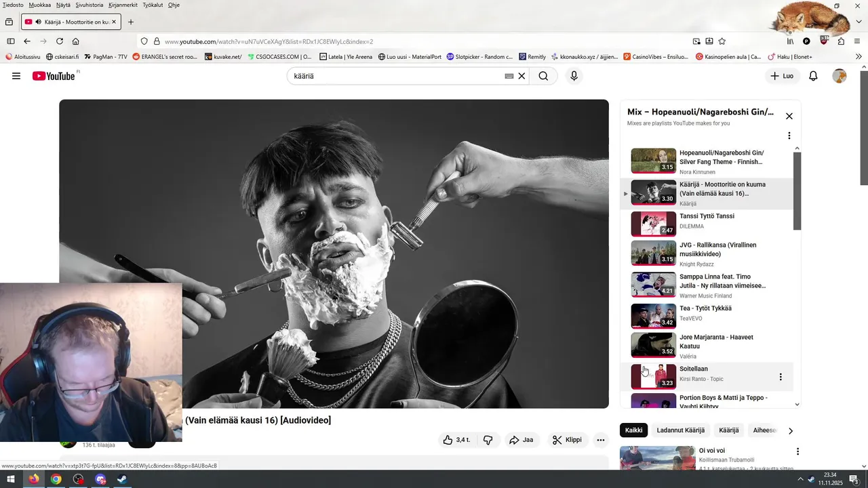Reload the page in Firefox
Image resolution: width=868 pixels, height=488 pixels.
(x=60, y=41)
